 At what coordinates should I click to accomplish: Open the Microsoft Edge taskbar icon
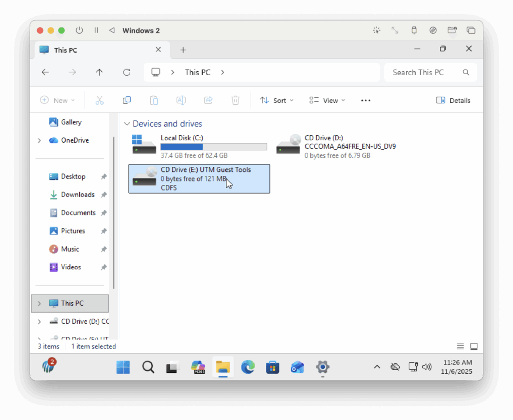coord(247,367)
